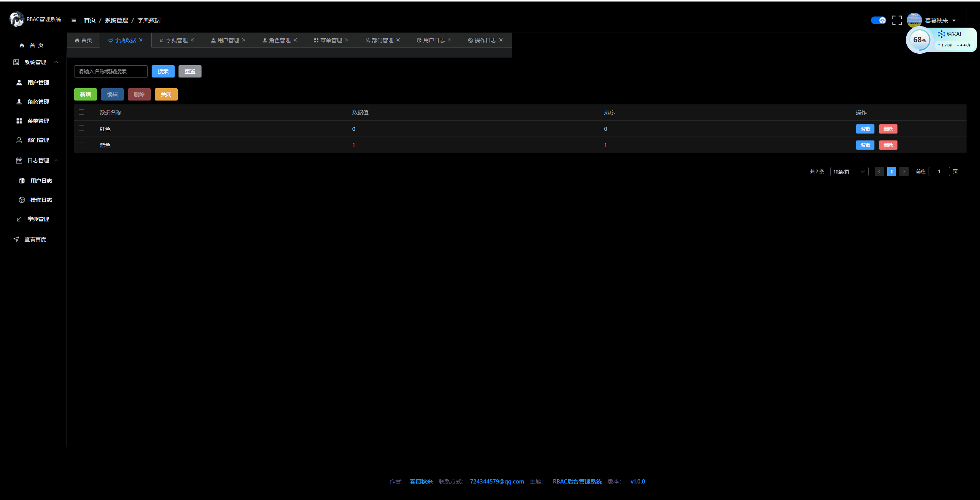Switch to the 用户日志 tab
This screenshot has height=500, width=980.
433,40
